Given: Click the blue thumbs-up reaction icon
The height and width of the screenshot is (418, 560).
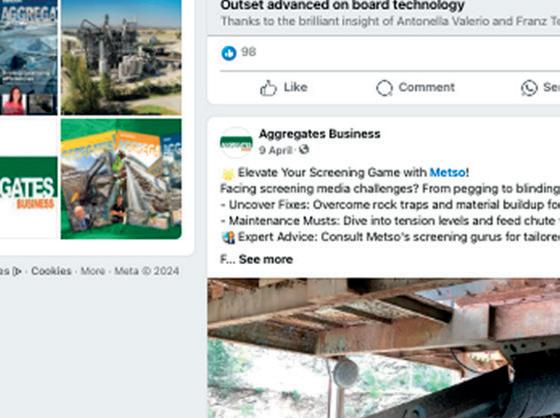Looking at the screenshot, I should [229, 53].
